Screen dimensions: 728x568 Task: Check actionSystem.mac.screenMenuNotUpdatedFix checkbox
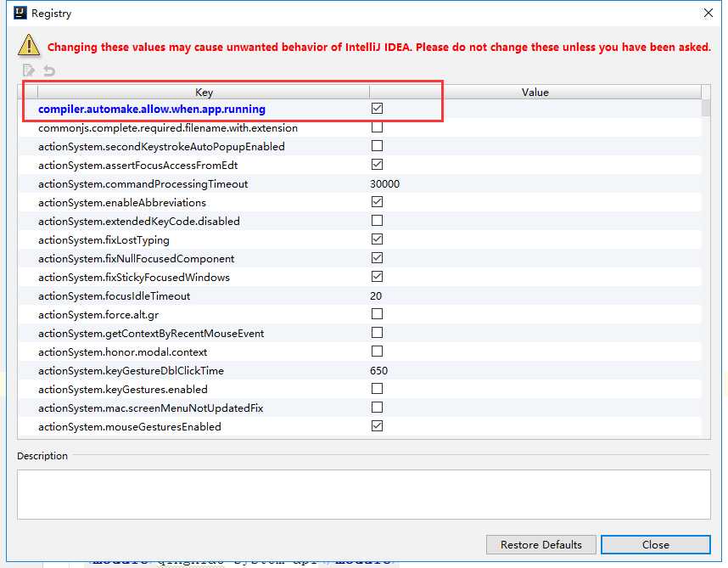pyautogui.click(x=377, y=408)
